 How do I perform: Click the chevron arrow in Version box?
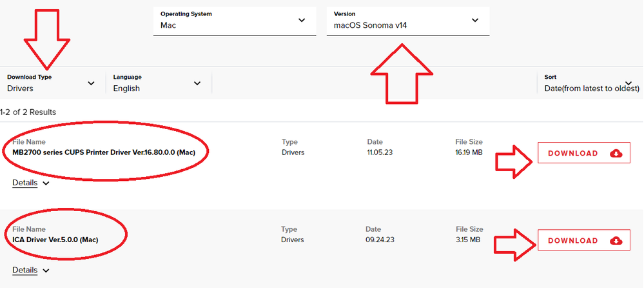[475, 20]
